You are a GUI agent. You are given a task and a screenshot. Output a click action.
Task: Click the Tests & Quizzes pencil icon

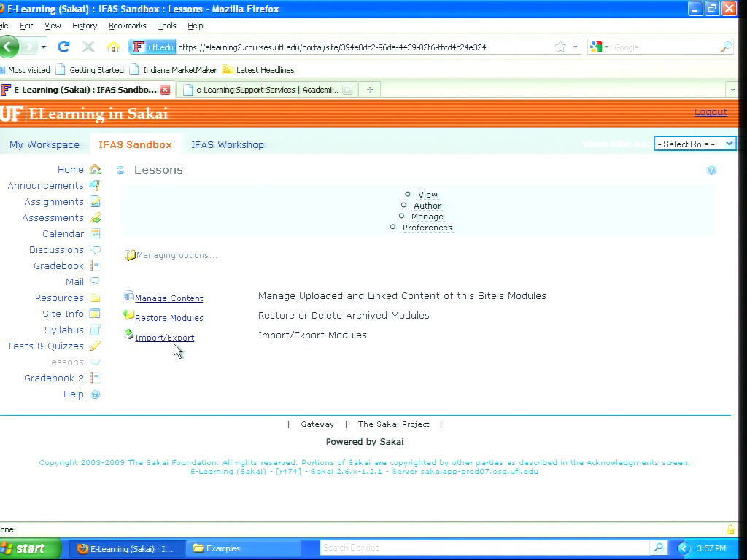pyautogui.click(x=96, y=346)
